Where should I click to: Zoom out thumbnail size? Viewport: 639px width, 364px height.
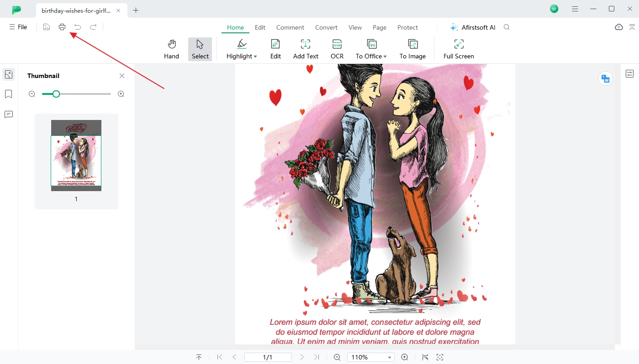point(32,94)
